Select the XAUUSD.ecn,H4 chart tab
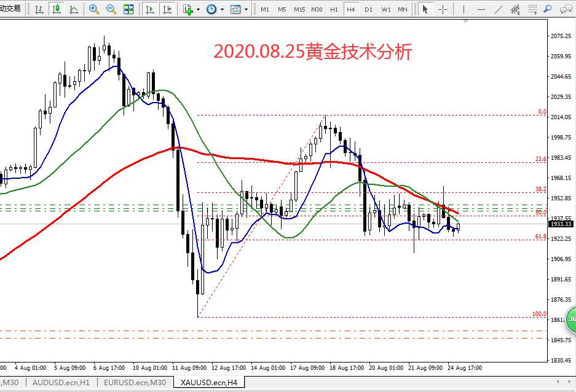The image size is (576, 392). (209, 382)
